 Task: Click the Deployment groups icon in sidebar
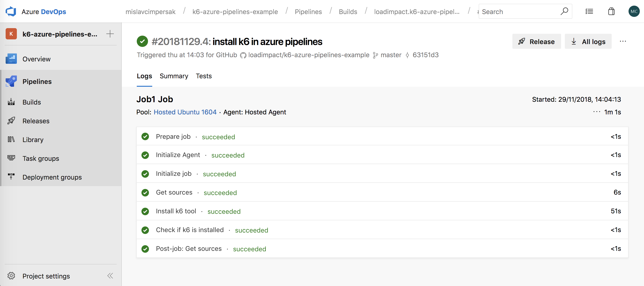[11, 177]
